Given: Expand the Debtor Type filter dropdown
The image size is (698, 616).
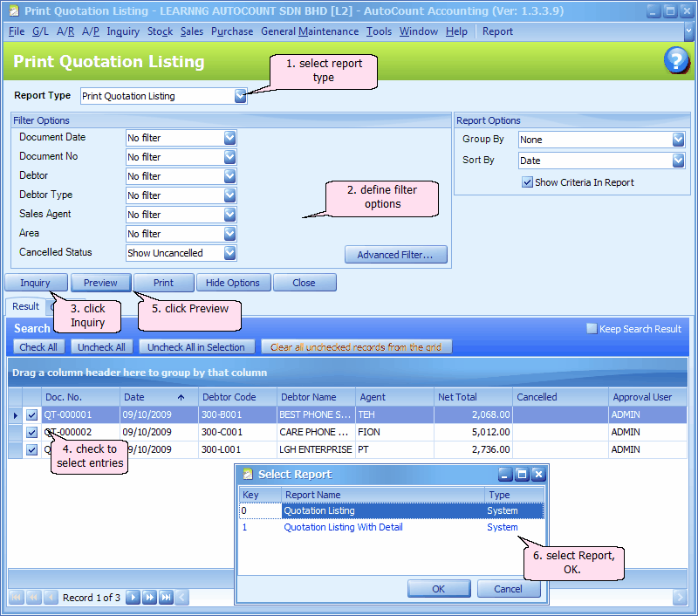Looking at the screenshot, I should coord(229,195).
